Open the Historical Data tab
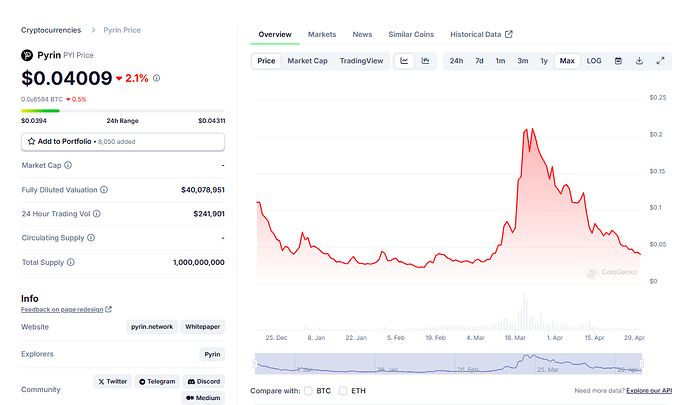 click(481, 34)
